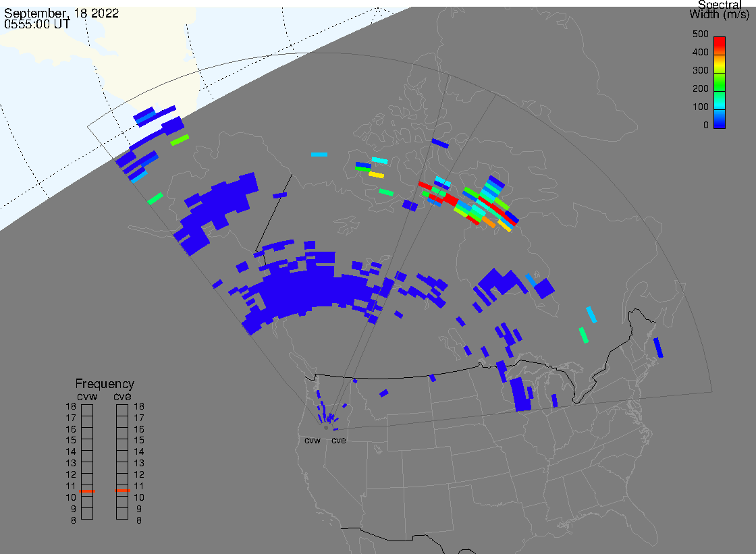Click the 8 label right of cve bar
The width and height of the screenshot is (756, 554).
coord(139,521)
